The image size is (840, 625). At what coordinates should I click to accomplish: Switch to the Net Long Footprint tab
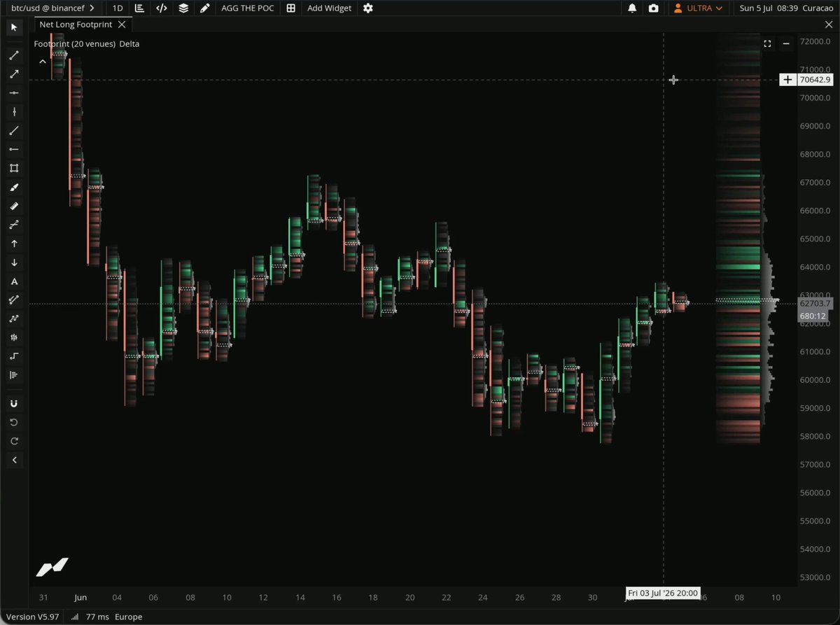pos(76,24)
